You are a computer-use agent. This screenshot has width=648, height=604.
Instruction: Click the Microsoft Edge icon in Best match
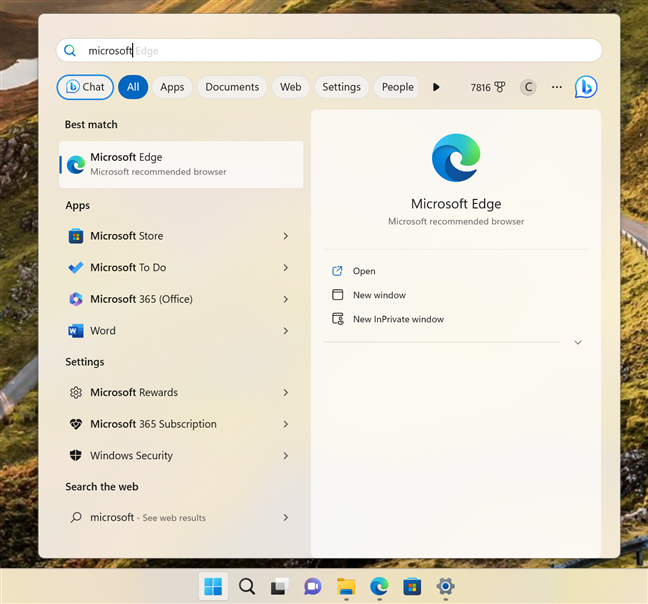pyautogui.click(x=76, y=164)
